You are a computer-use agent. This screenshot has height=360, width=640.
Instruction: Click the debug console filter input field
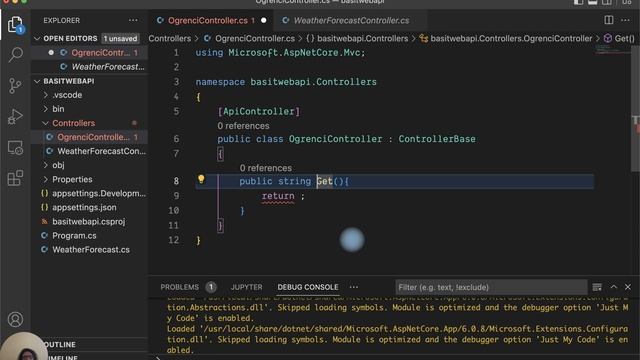click(491, 287)
